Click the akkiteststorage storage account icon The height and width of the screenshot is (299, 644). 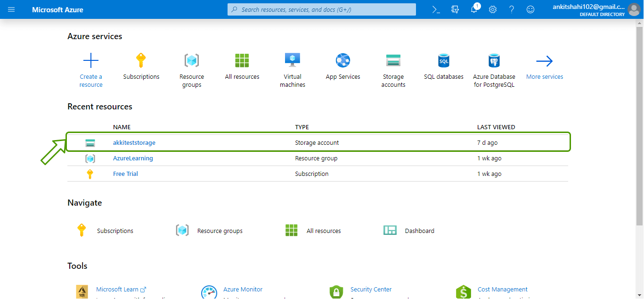pyautogui.click(x=90, y=143)
